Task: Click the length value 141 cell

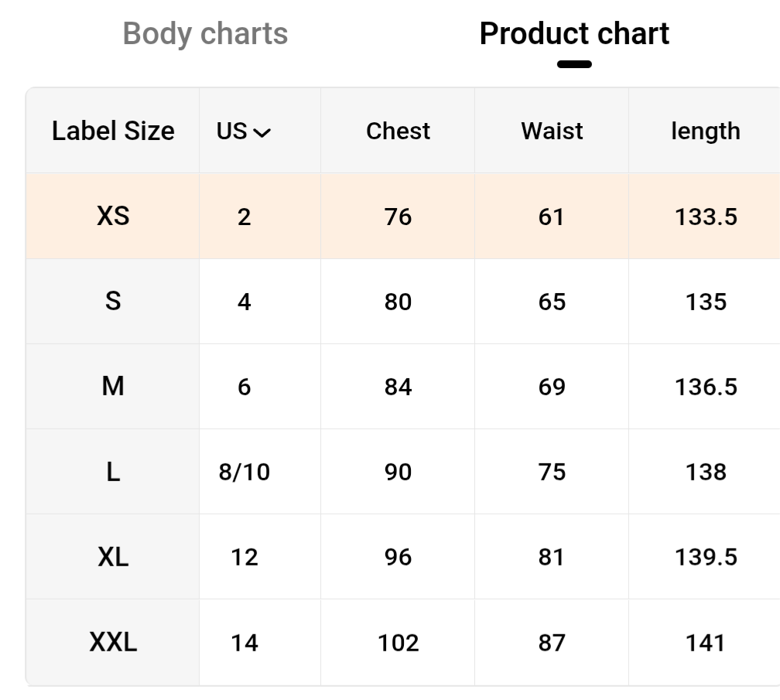Action: [706, 643]
